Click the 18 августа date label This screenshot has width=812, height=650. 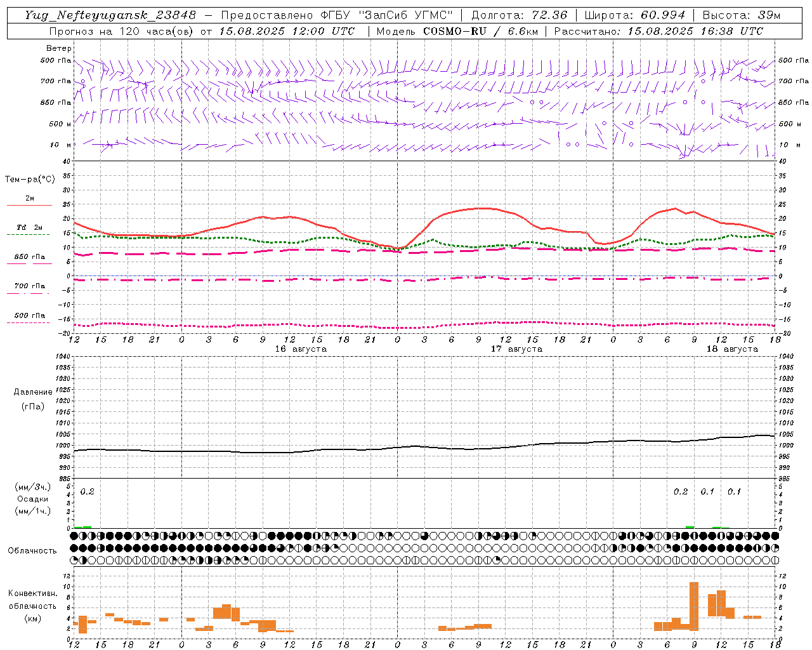pyautogui.click(x=732, y=349)
